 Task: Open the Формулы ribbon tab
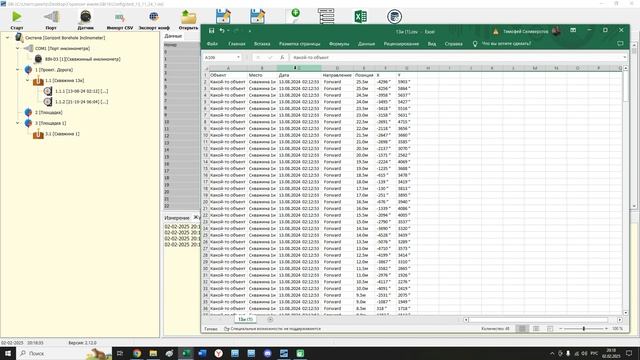pyautogui.click(x=339, y=44)
